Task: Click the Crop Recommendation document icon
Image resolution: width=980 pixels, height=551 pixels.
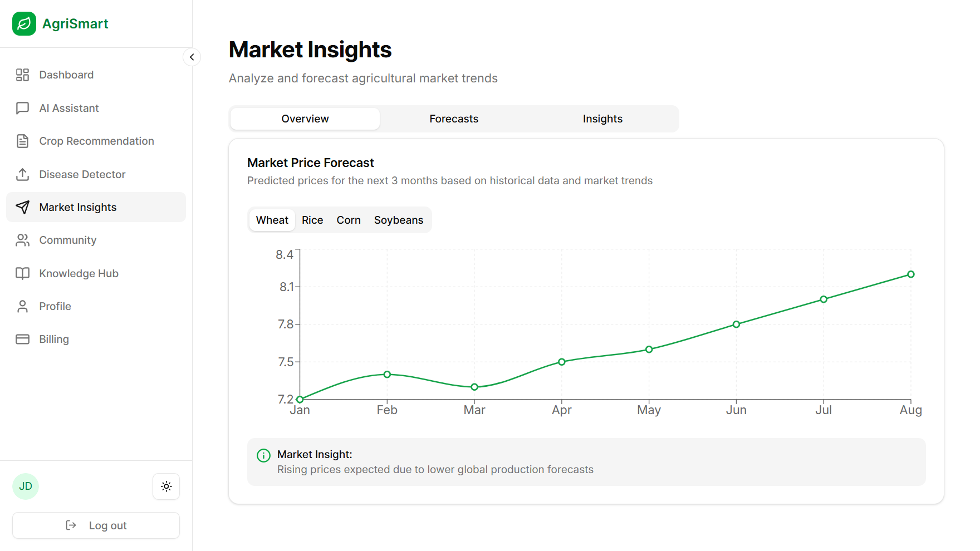Action: point(22,141)
